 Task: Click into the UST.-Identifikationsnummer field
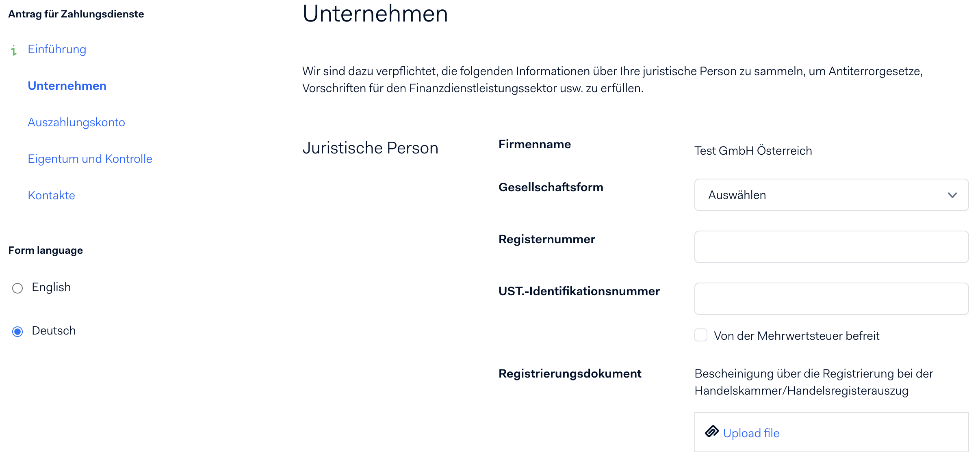[x=831, y=299]
